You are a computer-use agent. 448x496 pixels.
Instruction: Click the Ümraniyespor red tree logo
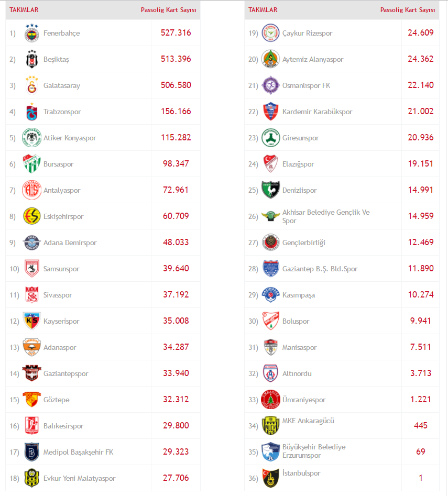[x=270, y=400]
